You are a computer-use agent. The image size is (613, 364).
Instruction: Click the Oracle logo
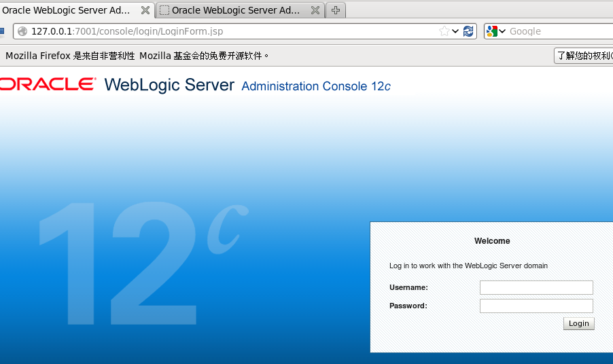tap(48, 84)
